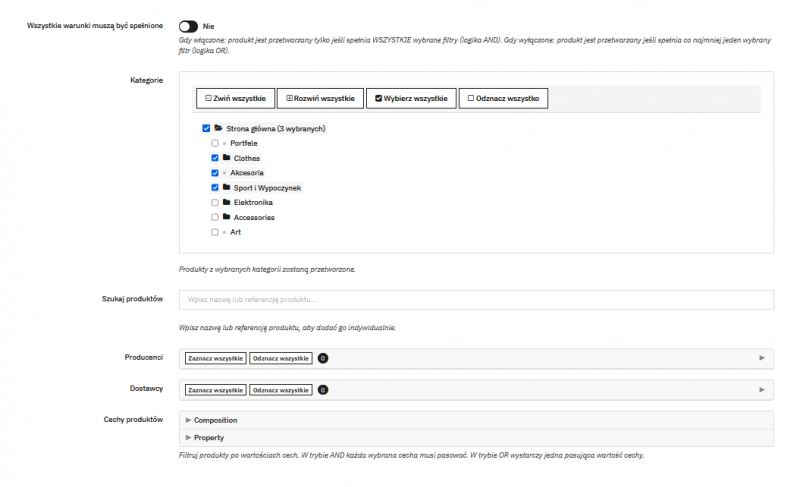The height and width of the screenshot is (487, 800).
Task: Focus the 'Szukaj produktów' search field
Action: tap(476, 299)
